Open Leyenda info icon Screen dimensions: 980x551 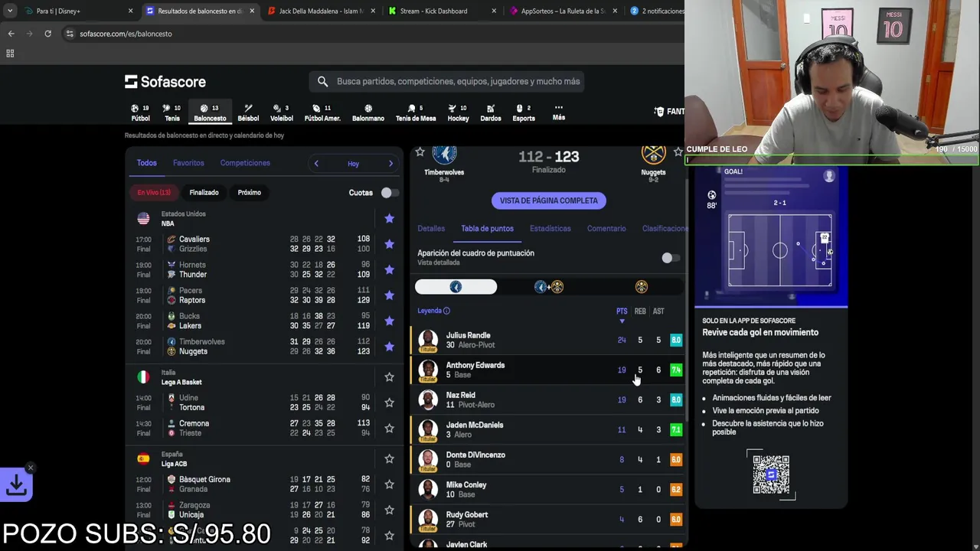(446, 311)
